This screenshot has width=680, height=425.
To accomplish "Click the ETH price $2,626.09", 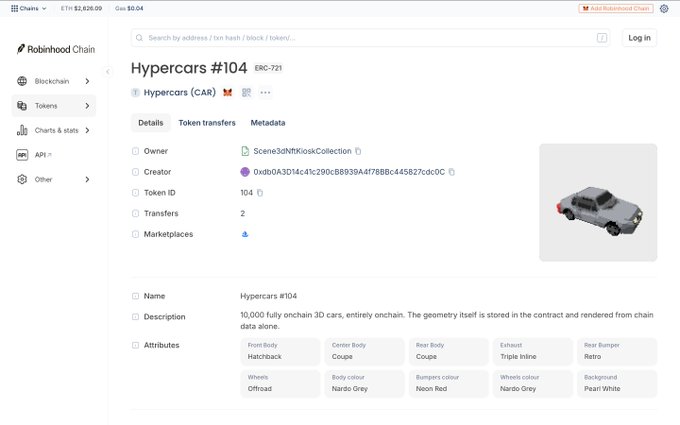I will [87, 8].
